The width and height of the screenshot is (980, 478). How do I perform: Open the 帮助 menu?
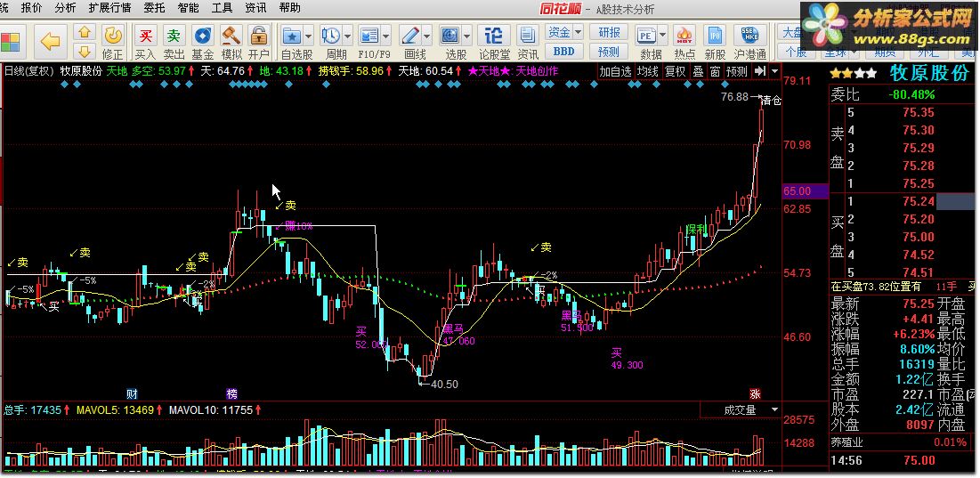click(x=289, y=8)
